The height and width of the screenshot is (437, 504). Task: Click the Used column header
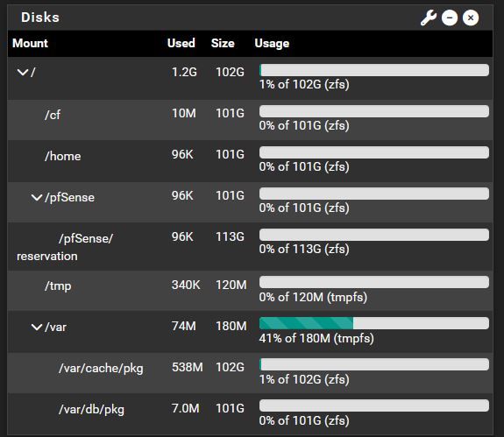click(181, 43)
